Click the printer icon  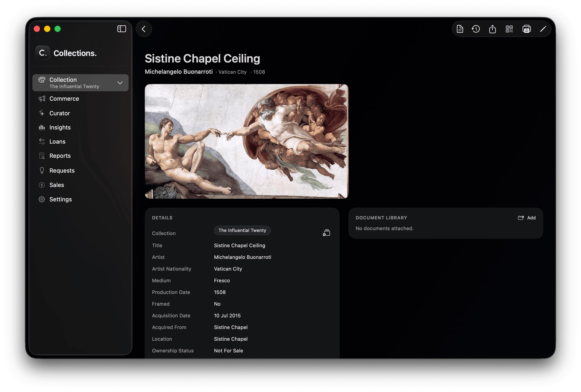pyautogui.click(x=527, y=29)
